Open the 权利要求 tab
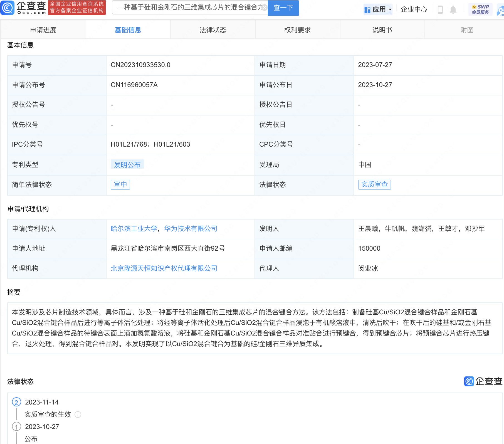 [297, 30]
